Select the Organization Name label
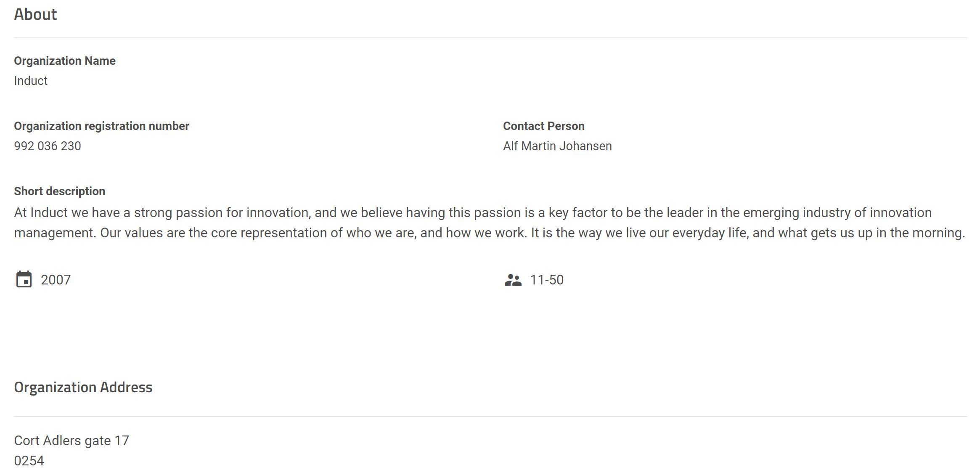Screen dimensions: 980x470 click(x=65, y=61)
